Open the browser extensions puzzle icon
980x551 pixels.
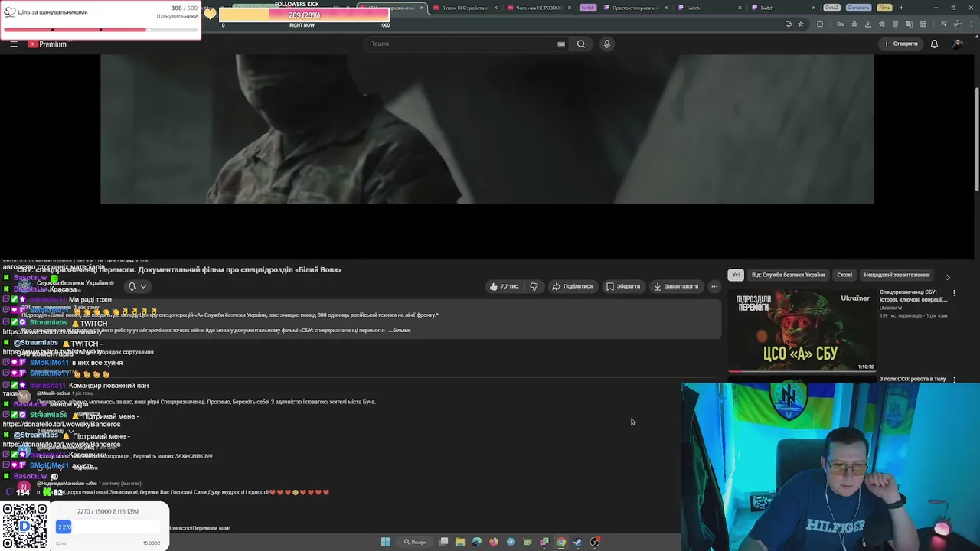[x=820, y=24]
